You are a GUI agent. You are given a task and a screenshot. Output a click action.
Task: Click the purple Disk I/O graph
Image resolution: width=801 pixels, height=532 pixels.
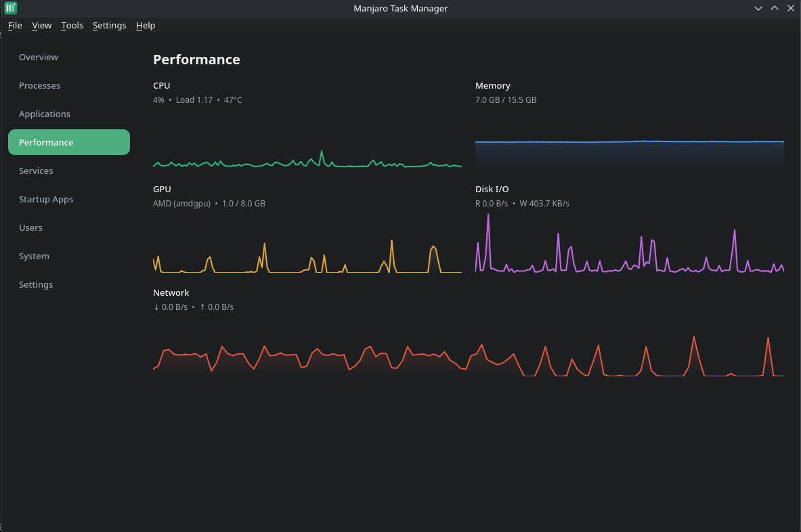pos(630,242)
